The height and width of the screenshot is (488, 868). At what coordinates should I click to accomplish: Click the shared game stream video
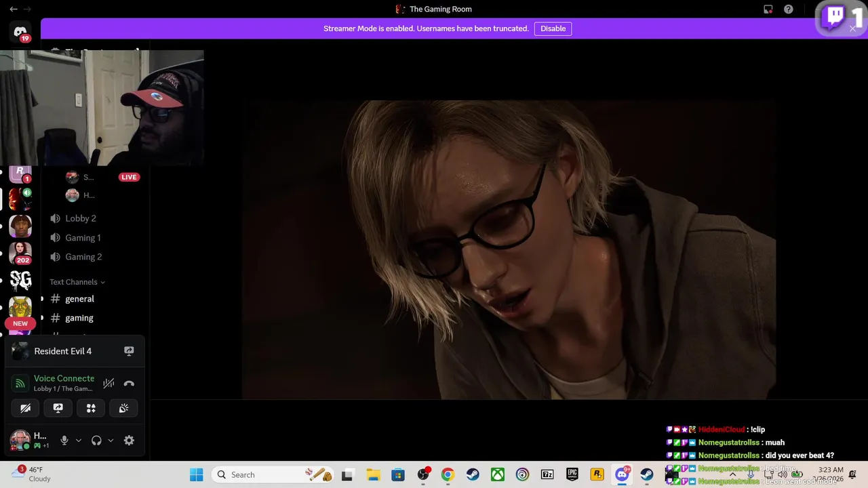(509, 249)
